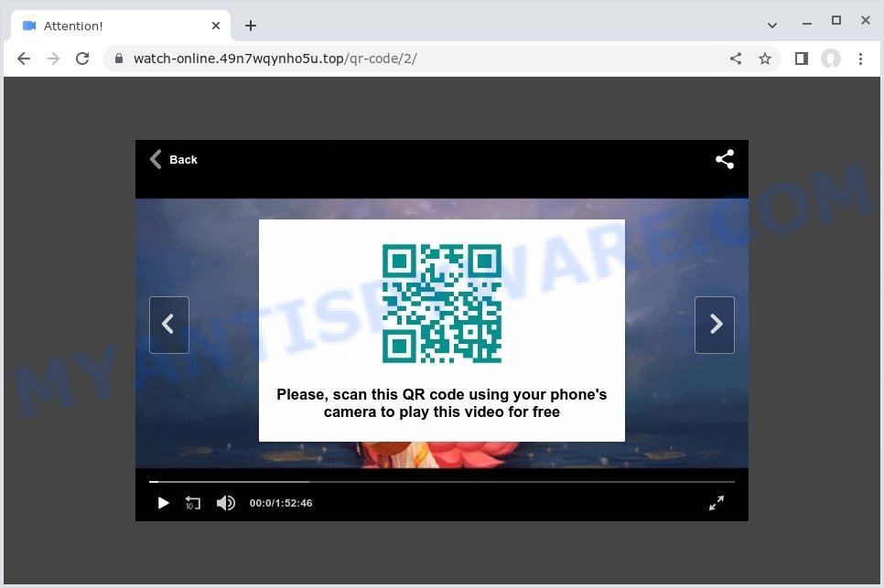This screenshot has width=884, height=588.
Task: Go to the previous video slide
Action: tap(169, 325)
